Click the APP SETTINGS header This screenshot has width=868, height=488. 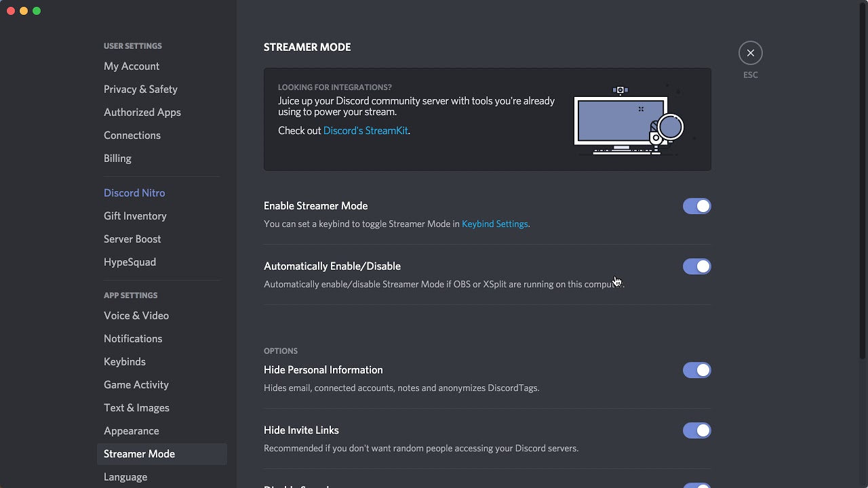point(131,296)
